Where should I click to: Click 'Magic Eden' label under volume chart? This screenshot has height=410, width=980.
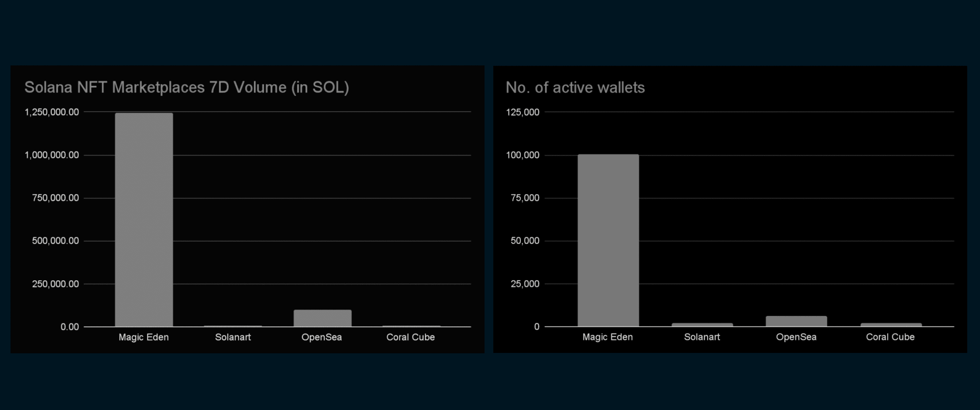144,337
